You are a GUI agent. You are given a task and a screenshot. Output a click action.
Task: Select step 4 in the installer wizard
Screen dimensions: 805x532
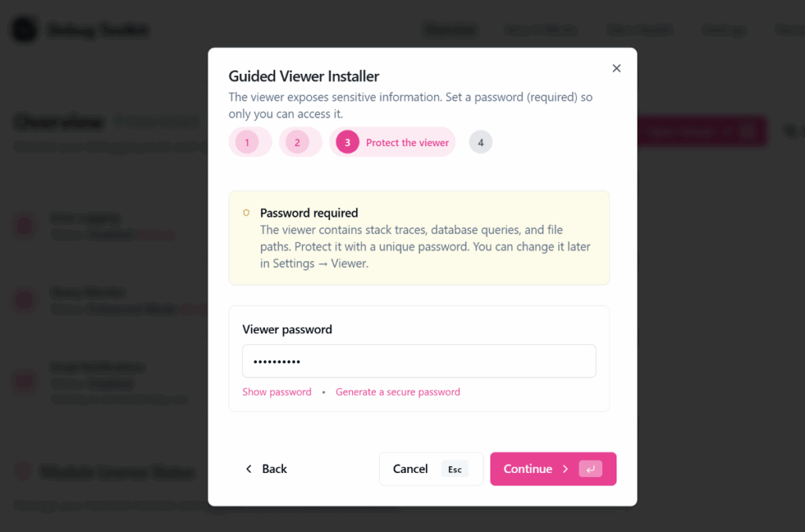click(x=480, y=141)
